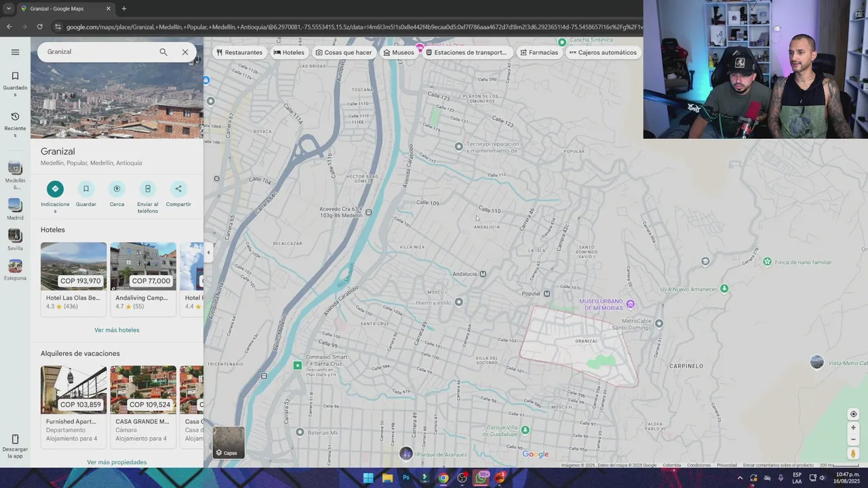Click the Guardar bookmark button
Screen dimensions: 868x488
coord(85,194)
